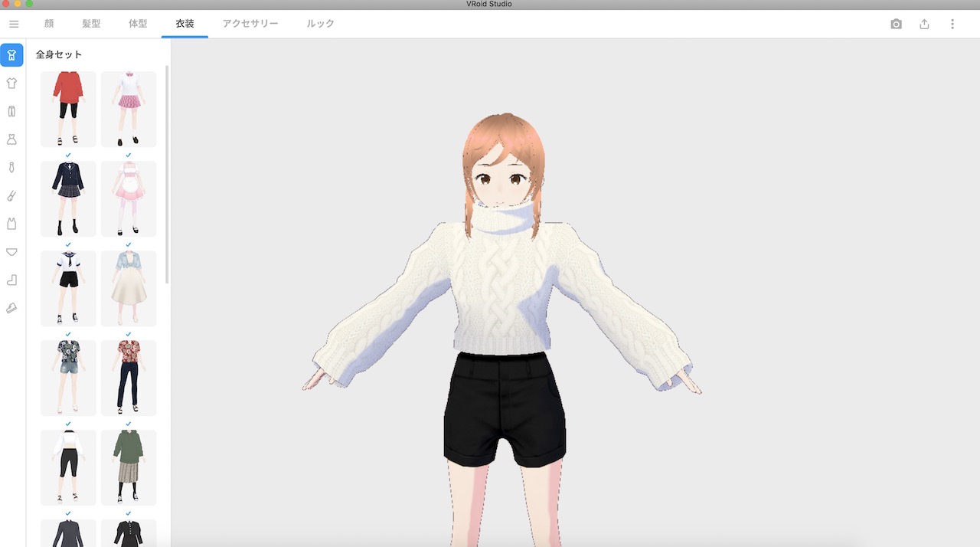Uncheck the blazer school uniform outfit
The height and width of the screenshot is (547, 980).
click(67, 156)
